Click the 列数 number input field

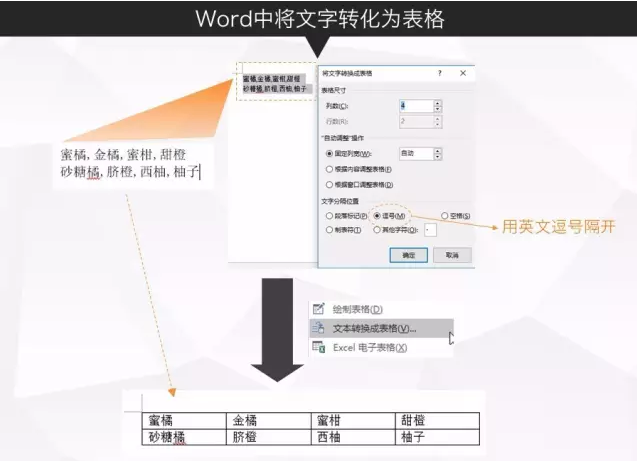tap(414, 105)
